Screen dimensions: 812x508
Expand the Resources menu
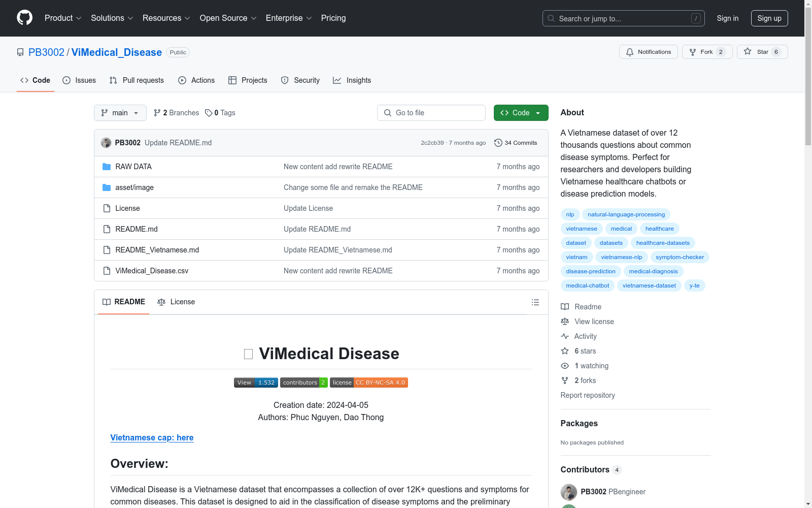[x=166, y=18]
